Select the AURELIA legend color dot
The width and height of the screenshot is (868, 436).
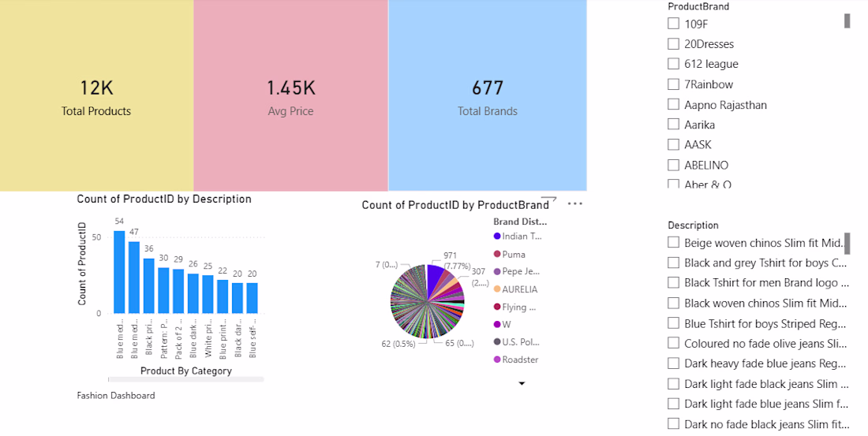(497, 289)
